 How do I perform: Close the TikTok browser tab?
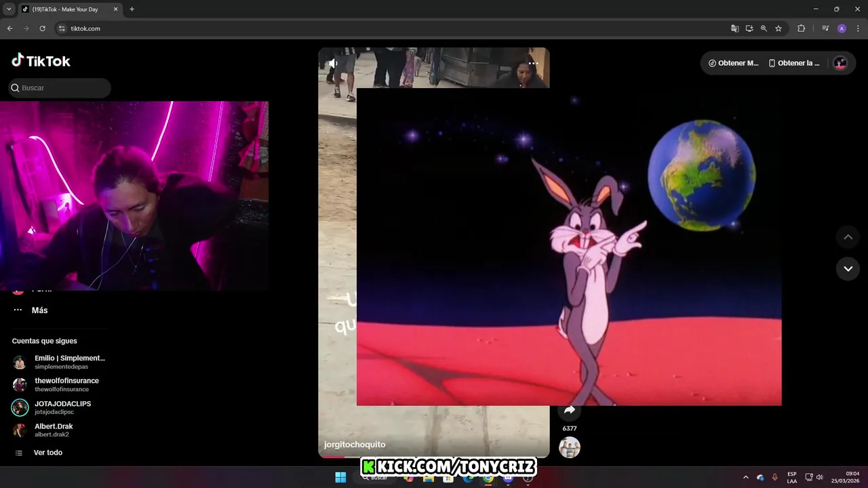pos(115,9)
